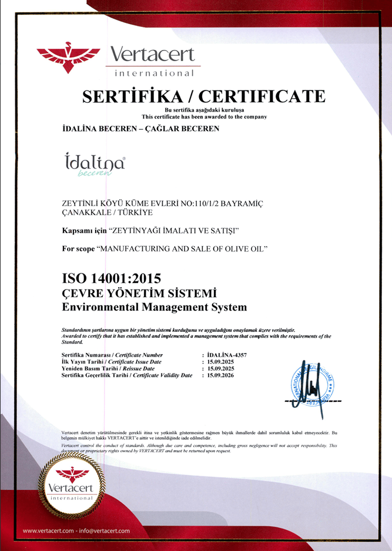
Task: Click the info@vertacert.com email address
Action: tap(105, 531)
